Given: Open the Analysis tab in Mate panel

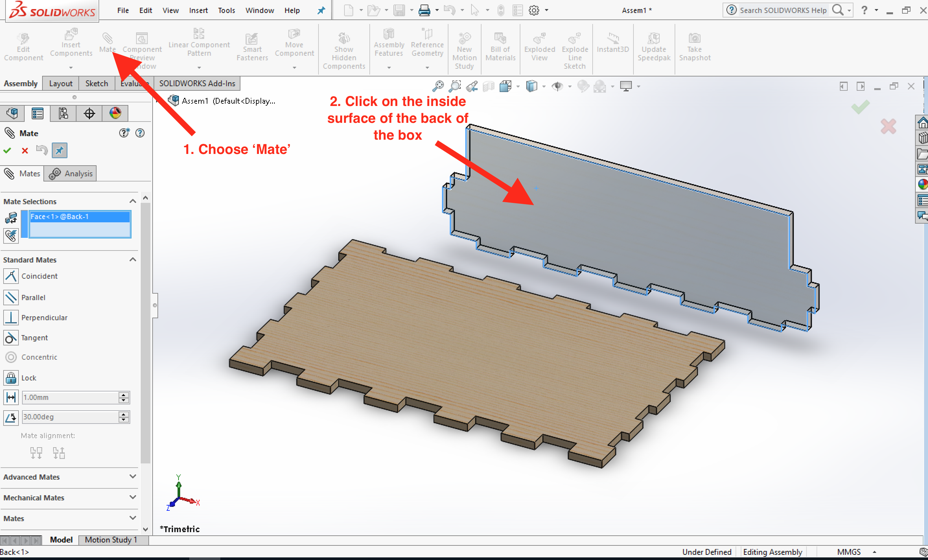Looking at the screenshot, I should pos(71,174).
